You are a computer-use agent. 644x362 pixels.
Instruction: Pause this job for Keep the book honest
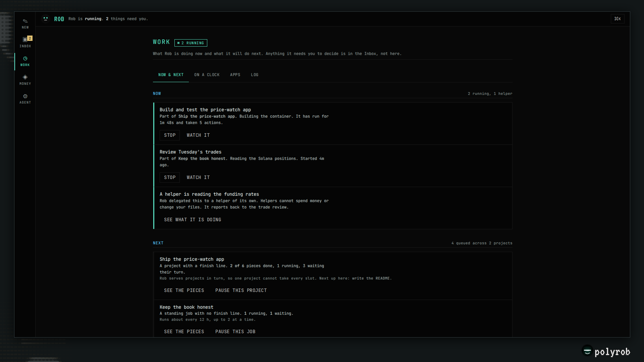tap(235, 331)
